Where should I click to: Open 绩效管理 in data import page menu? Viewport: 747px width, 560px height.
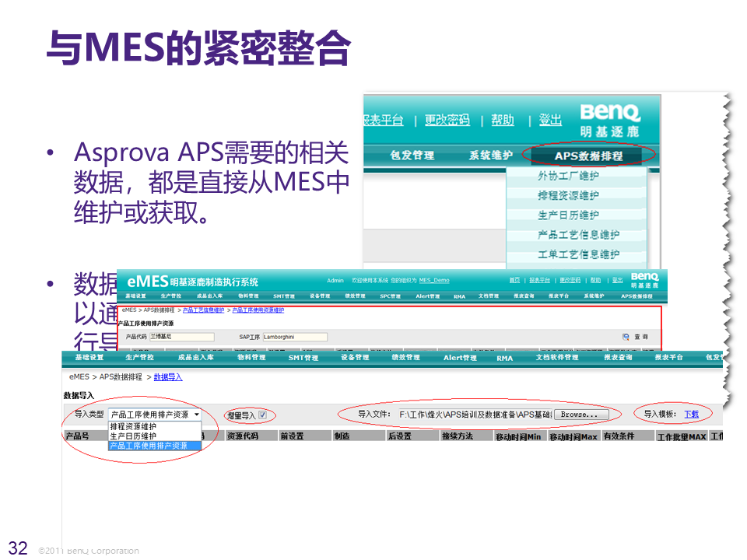point(406,357)
